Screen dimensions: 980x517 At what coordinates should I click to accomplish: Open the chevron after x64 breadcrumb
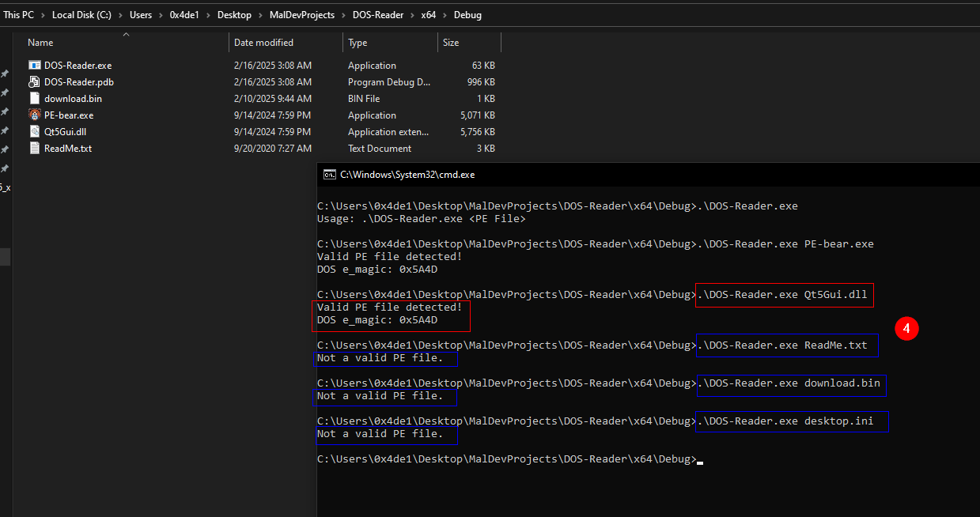pyautogui.click(x=445, y=15)
